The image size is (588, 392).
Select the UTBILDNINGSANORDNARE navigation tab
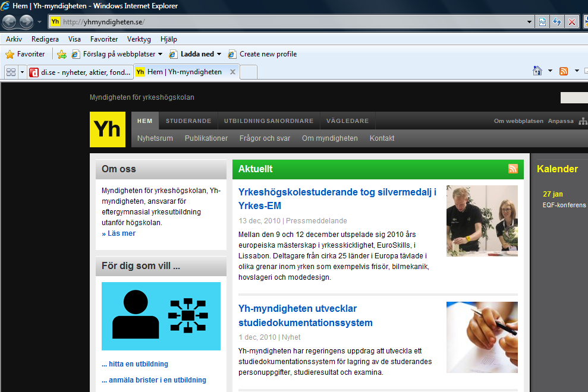[269, 121]
